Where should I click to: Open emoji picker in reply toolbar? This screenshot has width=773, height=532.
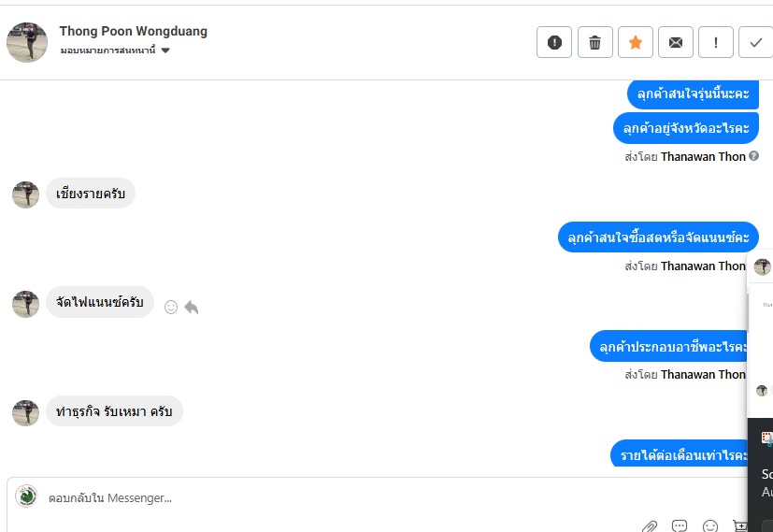pyautogui.click(x=710, y=526)
